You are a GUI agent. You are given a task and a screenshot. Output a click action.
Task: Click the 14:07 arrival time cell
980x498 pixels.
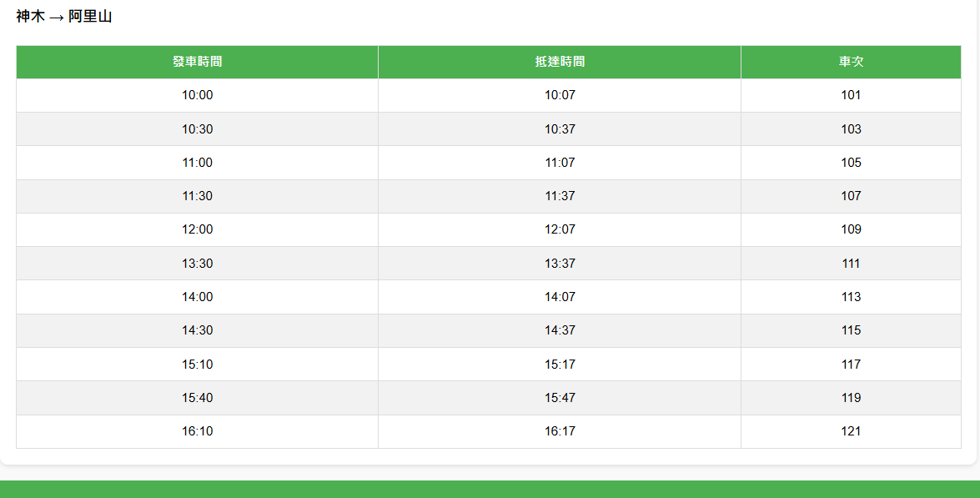[560, 297]
